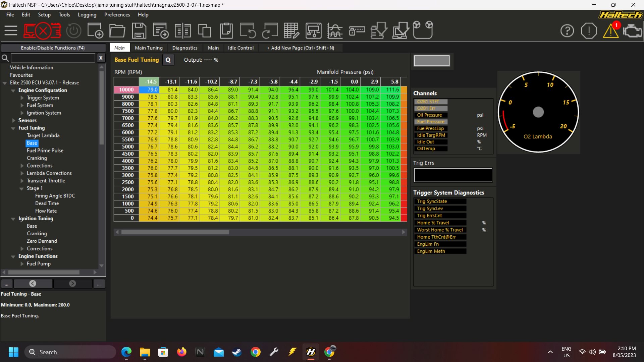Open Steam from the taskbar
Image resolution: width=644 pixels, height=362 pixels.
pos(237,352)
